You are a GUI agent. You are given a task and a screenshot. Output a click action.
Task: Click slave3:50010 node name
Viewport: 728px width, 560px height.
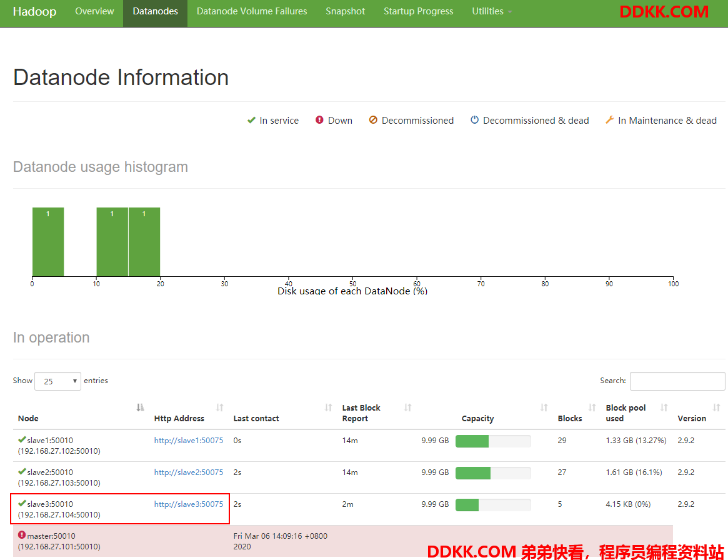pos(50,504)
